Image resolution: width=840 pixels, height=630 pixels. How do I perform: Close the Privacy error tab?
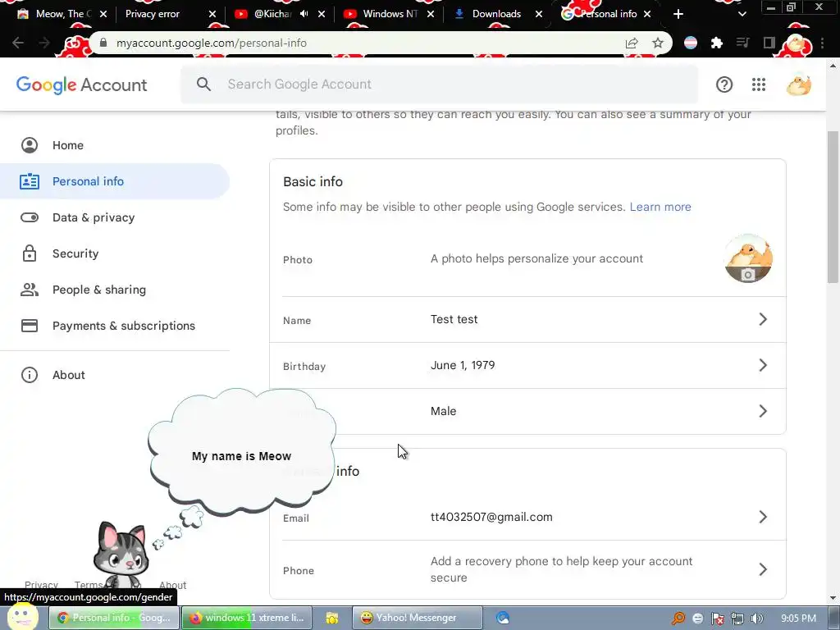click(212, 14)
